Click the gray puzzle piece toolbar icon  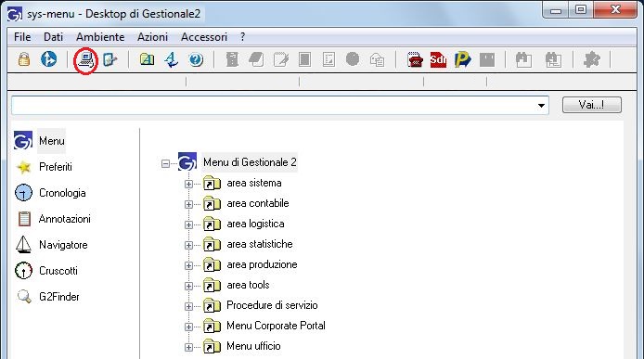coord(592,60)
